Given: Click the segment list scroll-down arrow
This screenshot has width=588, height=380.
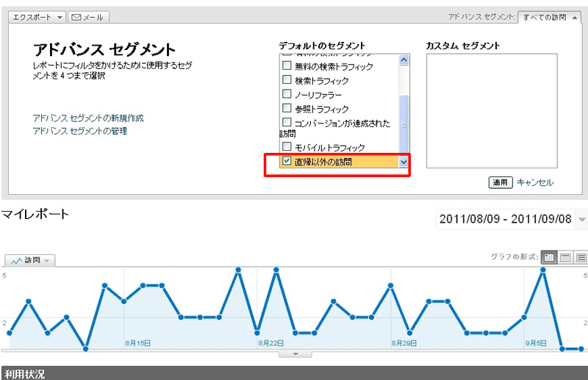Looking at the screenshot, I should click(x=403, y=162).
